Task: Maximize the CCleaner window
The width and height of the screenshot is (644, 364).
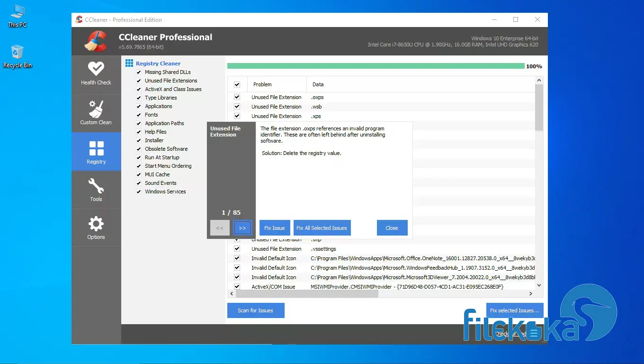Action: coord(516,19)
